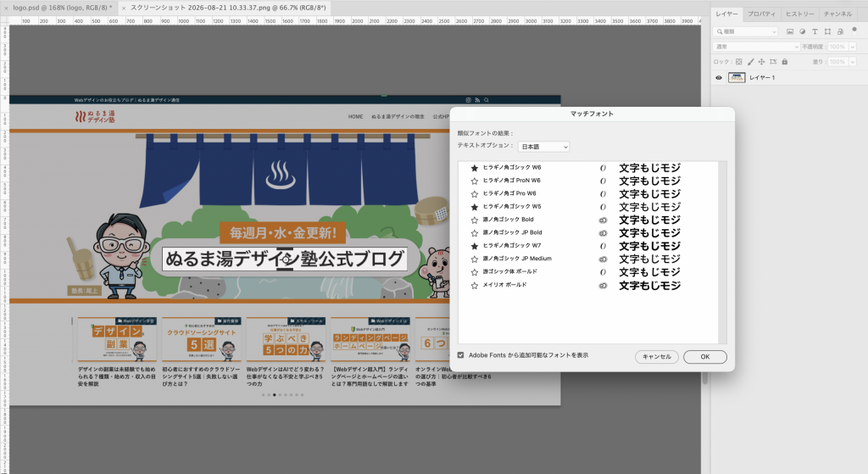
Task: Open 塗り fill slider arrow
Action: [853, 61]
